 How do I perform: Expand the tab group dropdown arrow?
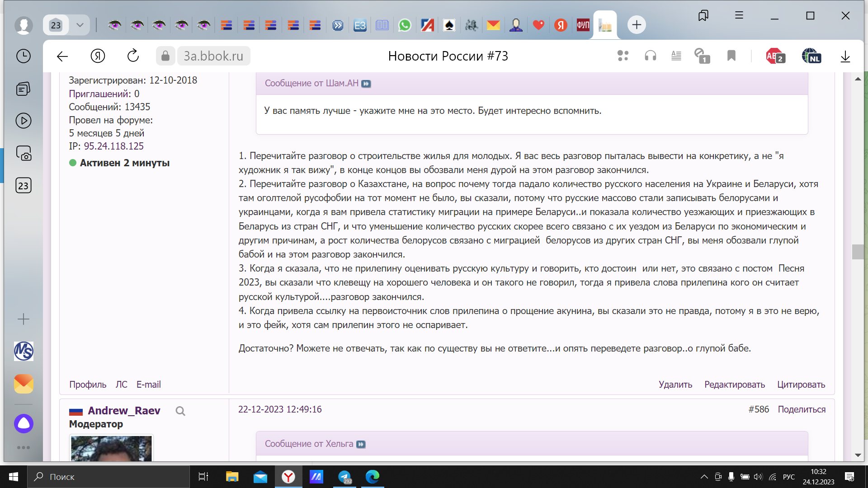[x=80, y=25]
